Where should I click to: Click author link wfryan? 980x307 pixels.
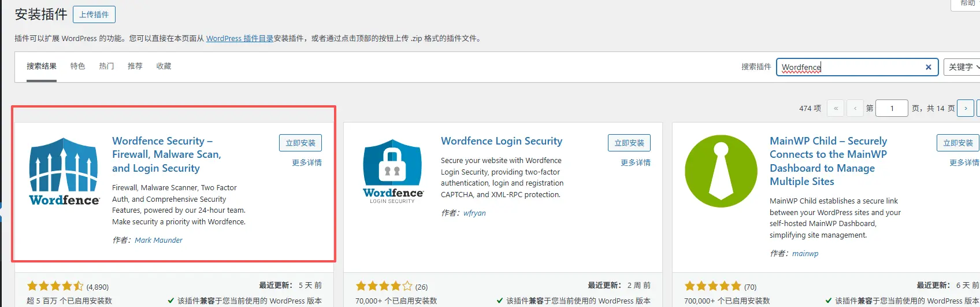pos(474,213)
